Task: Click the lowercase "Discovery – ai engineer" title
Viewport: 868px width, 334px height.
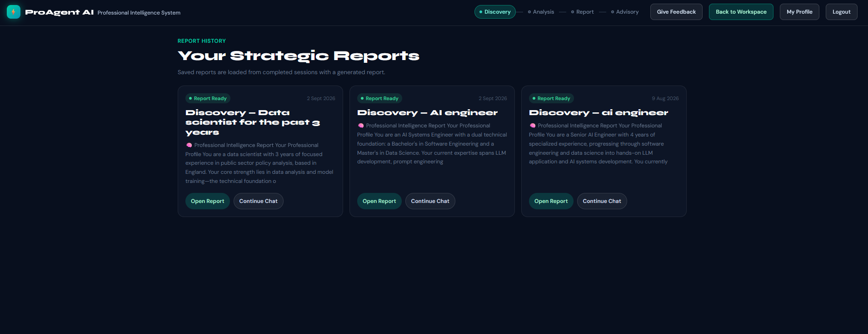Action: pyautogui.click(x=599, y=113)
